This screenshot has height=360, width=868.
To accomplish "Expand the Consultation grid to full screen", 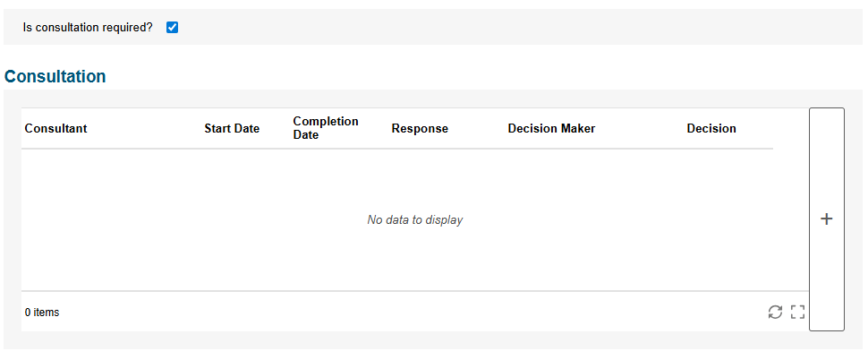I will tap(797, 312).
